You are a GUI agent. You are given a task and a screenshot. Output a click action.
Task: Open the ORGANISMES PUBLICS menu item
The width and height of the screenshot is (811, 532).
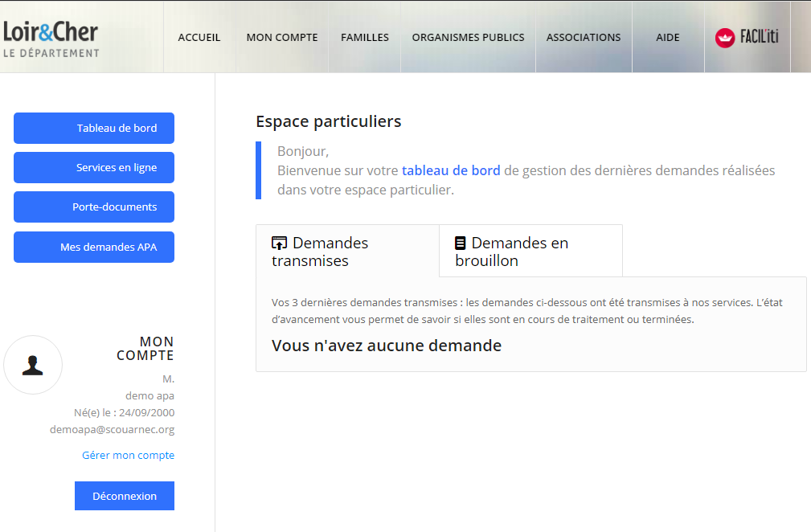tap(468, 37)
